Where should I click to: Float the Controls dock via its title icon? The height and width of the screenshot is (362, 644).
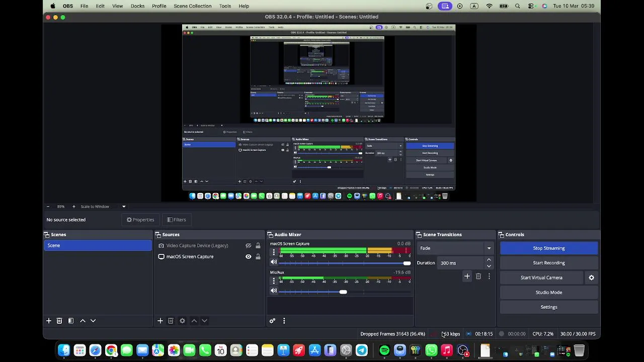(502, 235)
